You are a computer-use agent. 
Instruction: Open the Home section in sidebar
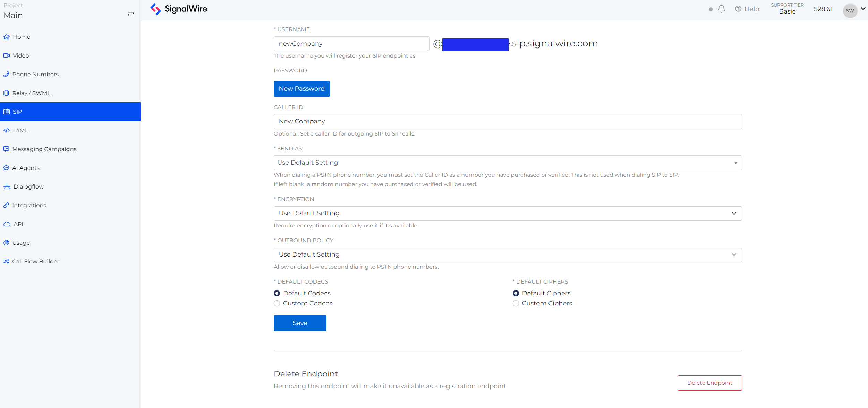click(x=22, y=37)
